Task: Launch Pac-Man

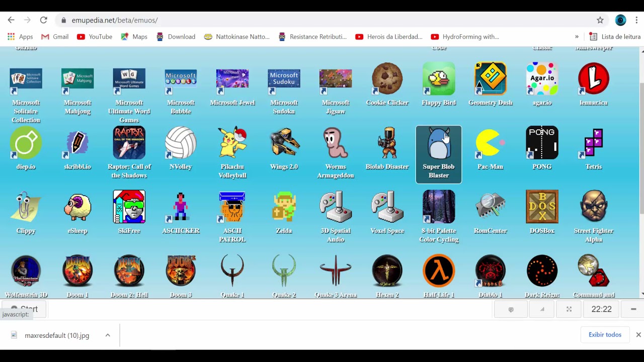Action: (491, 143)
